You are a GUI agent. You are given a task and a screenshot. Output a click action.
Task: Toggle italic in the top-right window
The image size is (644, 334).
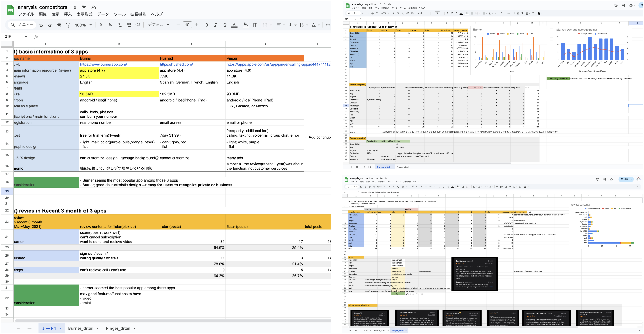[x=452, y=13]
